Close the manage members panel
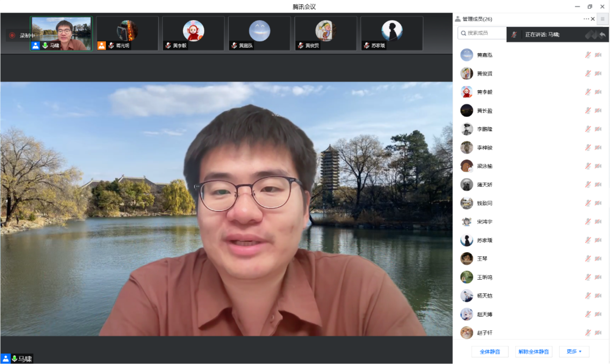 pyautogui.click(x=593, y=19)
